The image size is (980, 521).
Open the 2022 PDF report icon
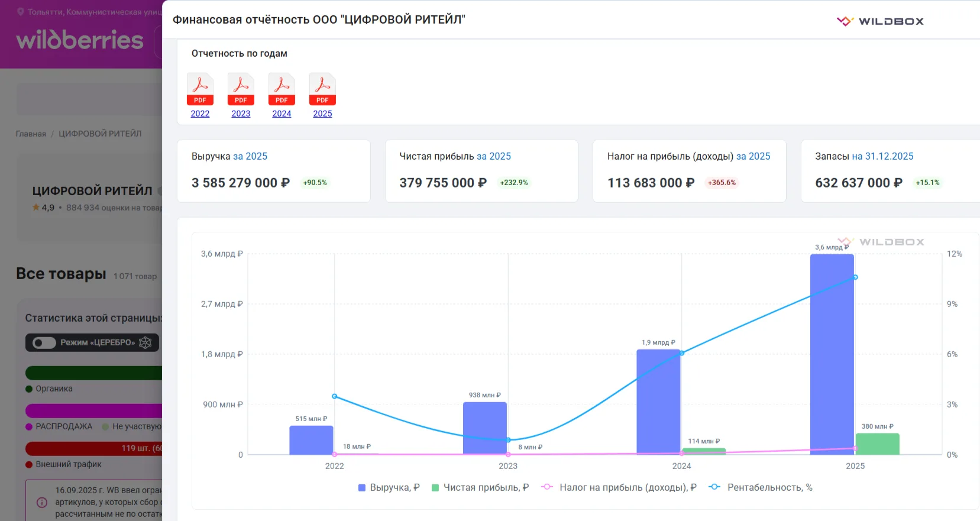point(200,89)
